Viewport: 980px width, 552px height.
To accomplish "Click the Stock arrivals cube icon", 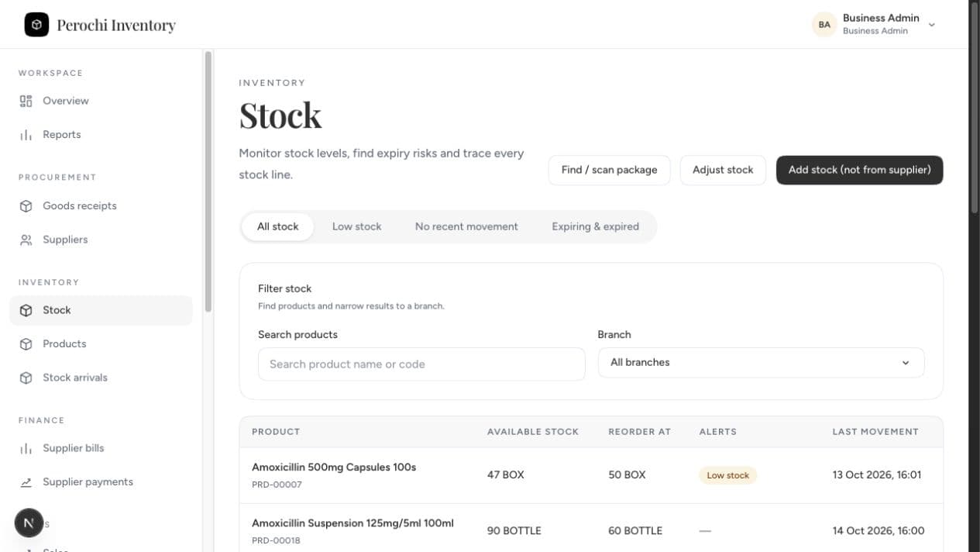I will pos(26,378).
